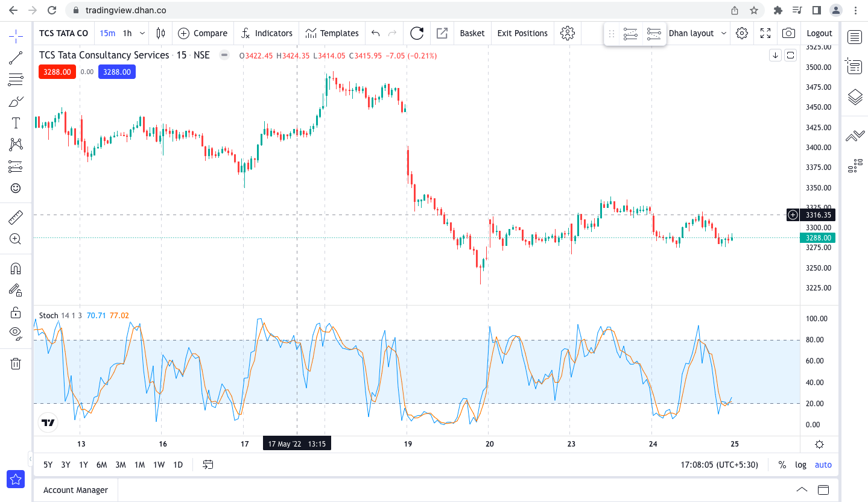Viewport: 868px width, 502px height.
Task: Select the 1D date range
Action: coord(178,465)
